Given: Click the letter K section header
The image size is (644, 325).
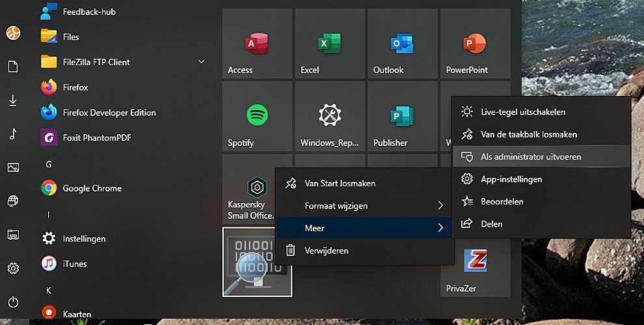Looking at the screenshot, I should click(x=49, y=290).
